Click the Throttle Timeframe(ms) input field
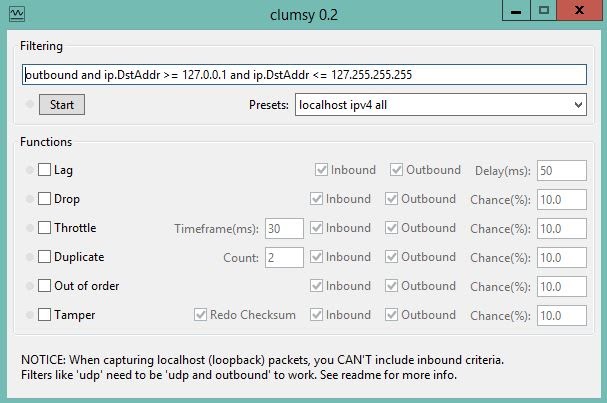This screenshot has height=403, width=607. 284,228
